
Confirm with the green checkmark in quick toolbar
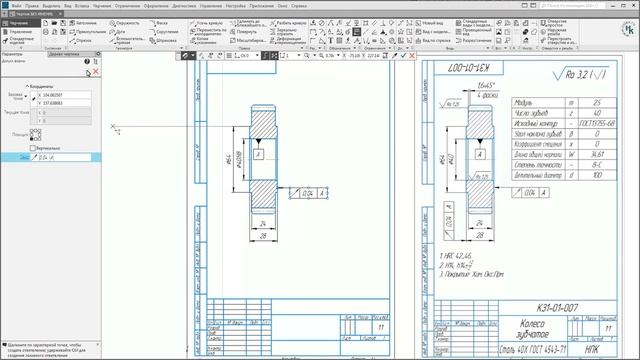click(403, 56)
